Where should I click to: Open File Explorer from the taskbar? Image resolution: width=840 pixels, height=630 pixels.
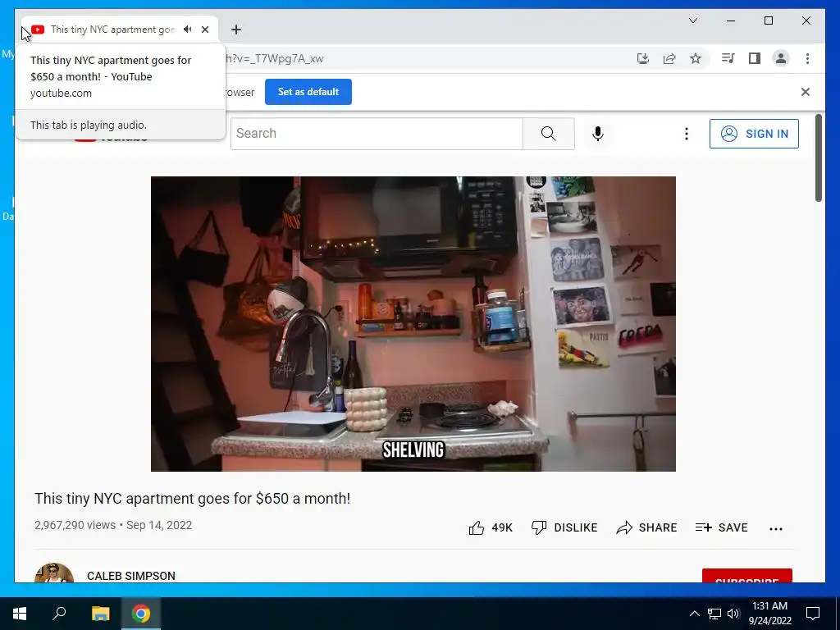coord(100,614)
